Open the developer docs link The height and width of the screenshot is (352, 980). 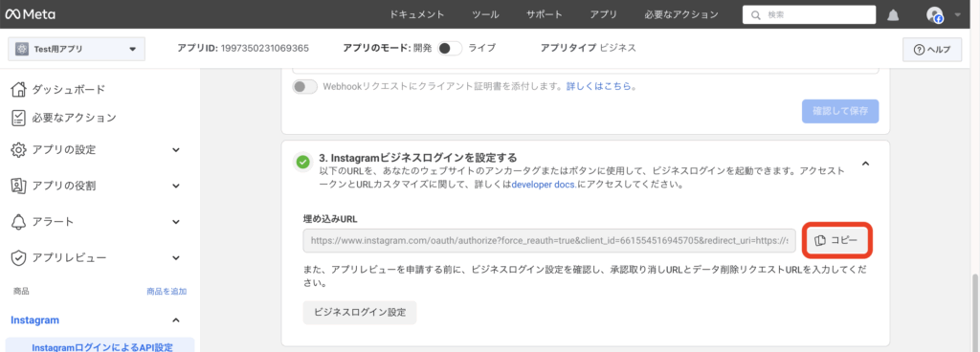pos(544,186)
